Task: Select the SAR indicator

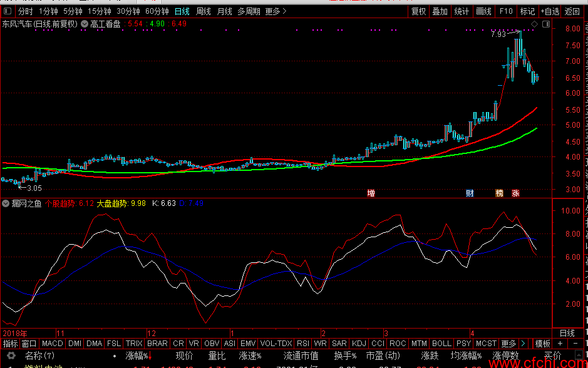Action: coord(339,343)
